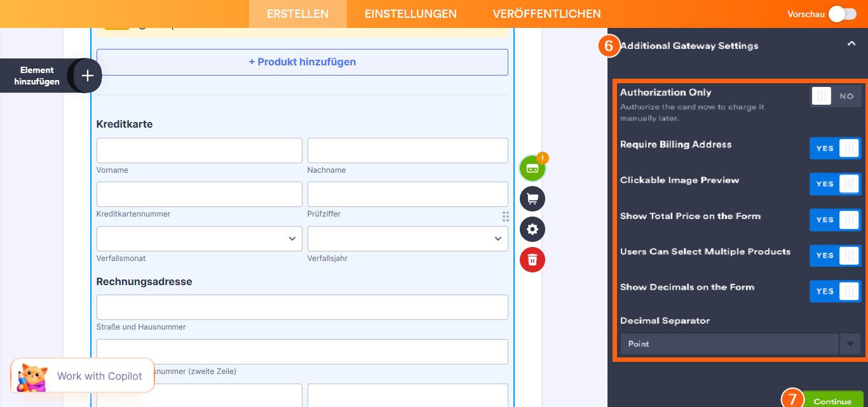
Task: Switch to the ERSTELLEN tab
Action: click(x=298, y=14)
